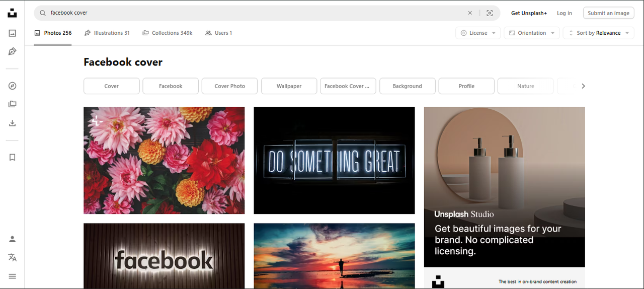
Task: Select the Profile tag chip
Action: click(466, 86)
